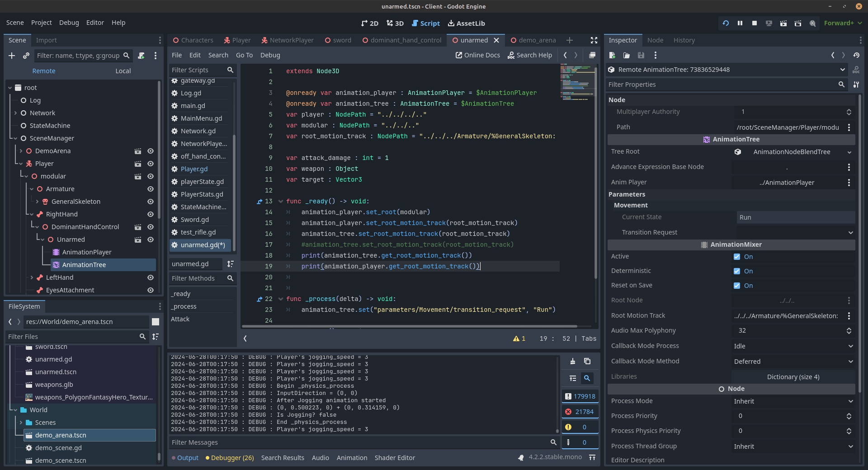Add a new node to scene tree
868x470 pixels.
point(12,56)
